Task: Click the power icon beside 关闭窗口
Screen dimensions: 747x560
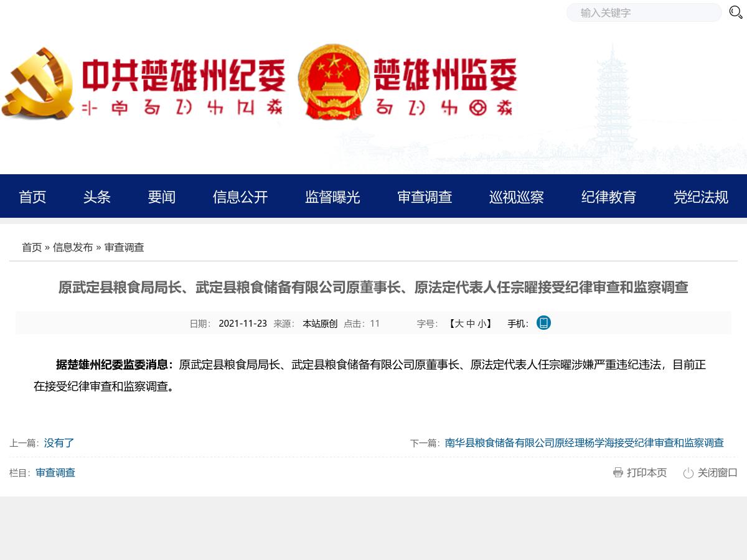Action: pos(688,473)
